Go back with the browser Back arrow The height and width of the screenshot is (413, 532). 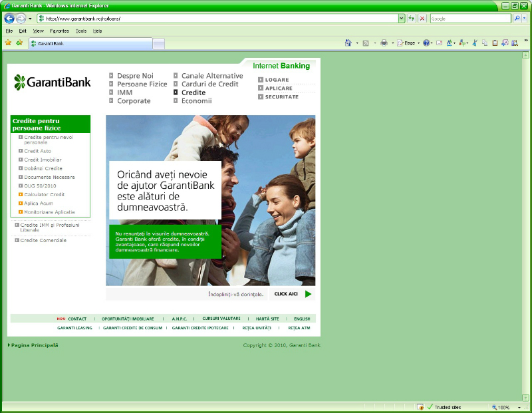coord(9,19)
